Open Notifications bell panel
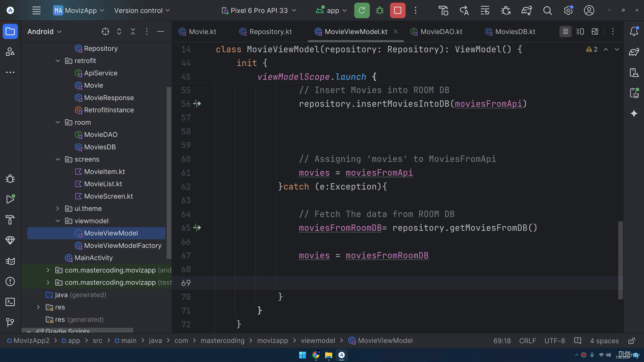Image resolution: width=644 pixels, height=362 pixels. (634, 32)
